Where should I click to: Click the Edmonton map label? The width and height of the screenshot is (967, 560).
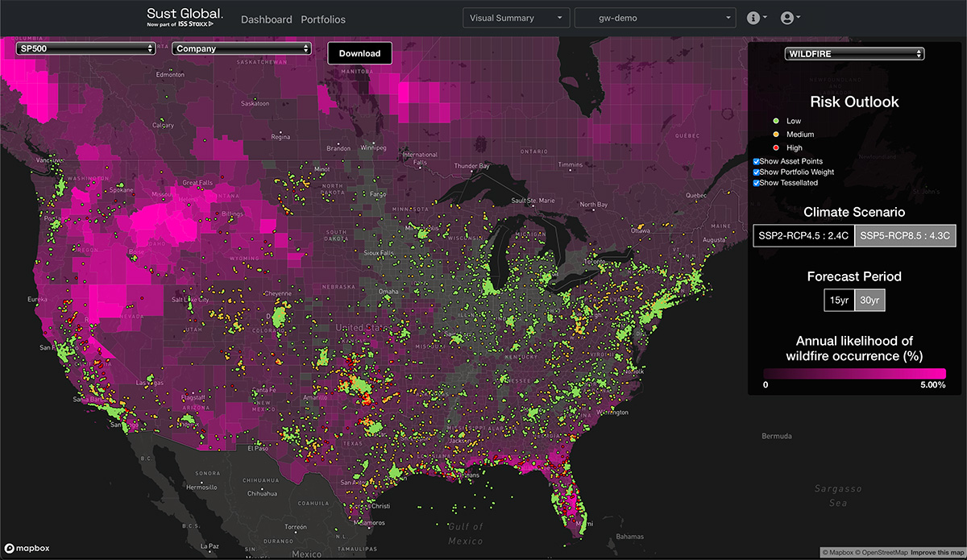170,74
